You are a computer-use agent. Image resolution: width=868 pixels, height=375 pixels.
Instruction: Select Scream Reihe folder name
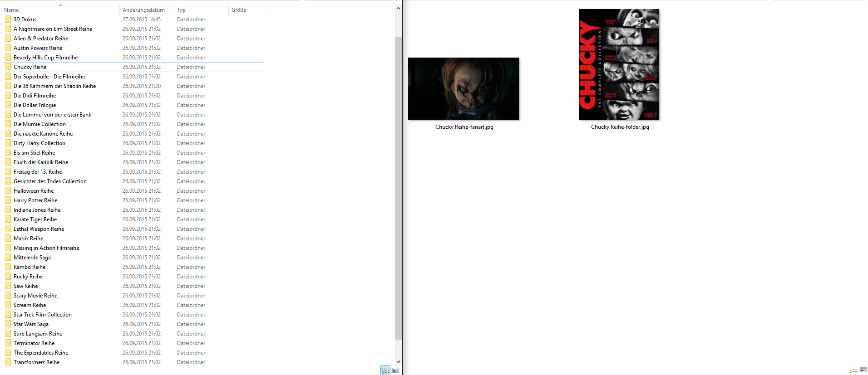pos(30,305)
